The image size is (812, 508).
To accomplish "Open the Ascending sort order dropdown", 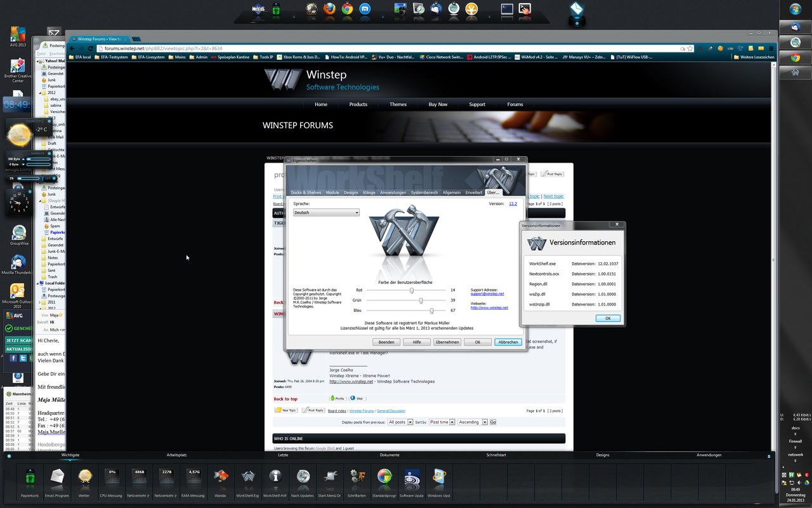I will click(x=472, y=422).
